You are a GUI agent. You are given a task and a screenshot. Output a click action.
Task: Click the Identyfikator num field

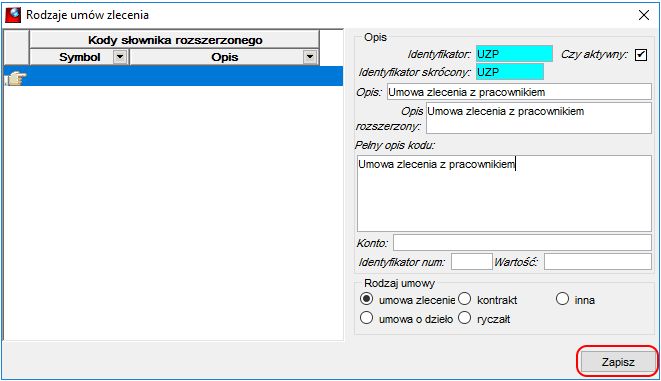click(x=471, y=262)
